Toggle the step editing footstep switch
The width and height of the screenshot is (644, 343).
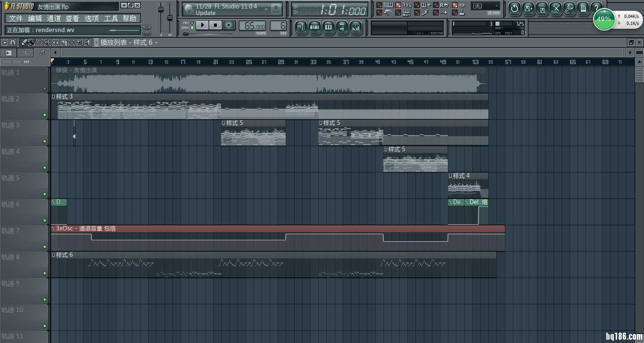(x=417, y=13)
